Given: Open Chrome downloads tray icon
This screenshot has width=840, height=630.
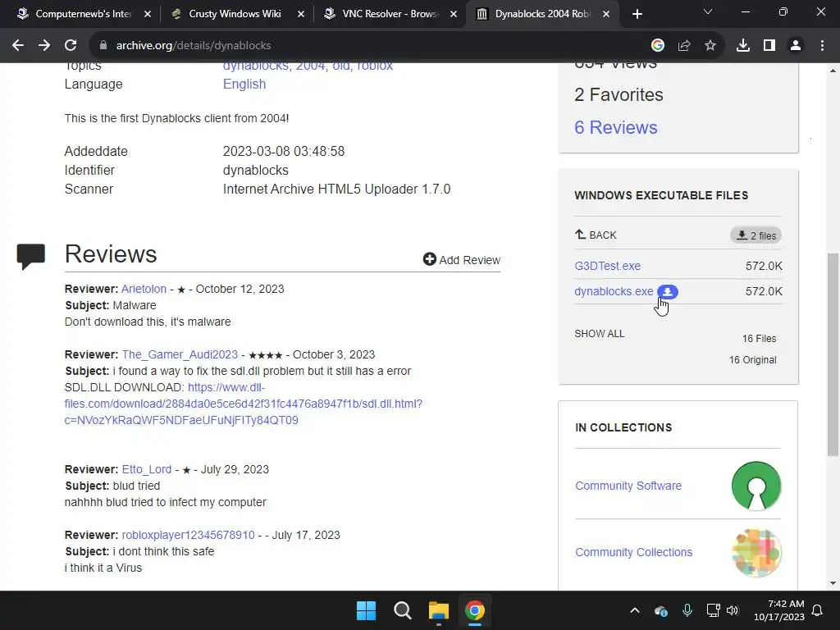Looking at the screenshot, I should coord(743,46).
